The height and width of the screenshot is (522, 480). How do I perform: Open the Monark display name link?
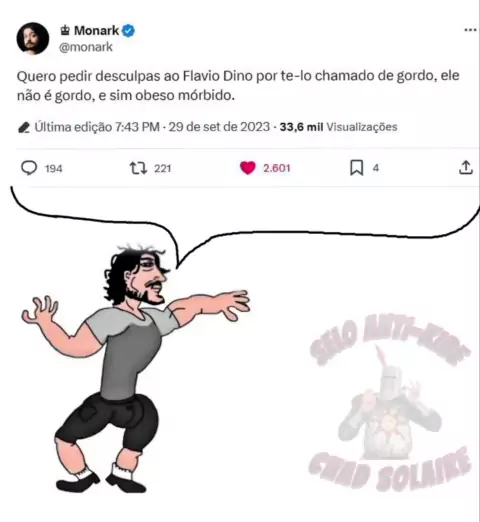point(96,31)
